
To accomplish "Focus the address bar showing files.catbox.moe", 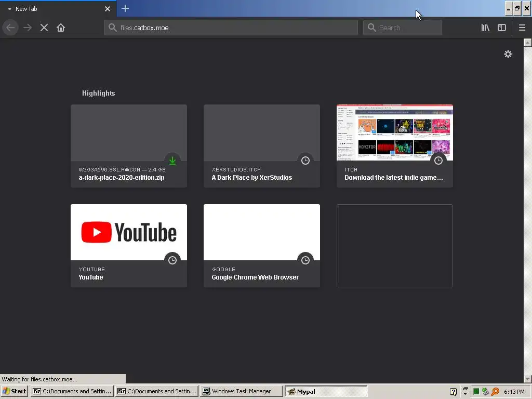I will (231, 28).
